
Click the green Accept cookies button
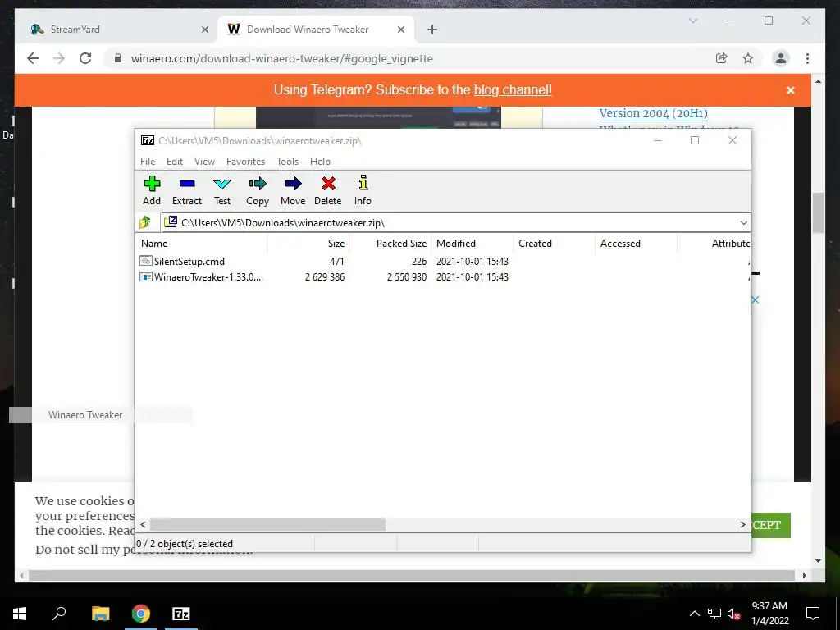pos(770,525)
